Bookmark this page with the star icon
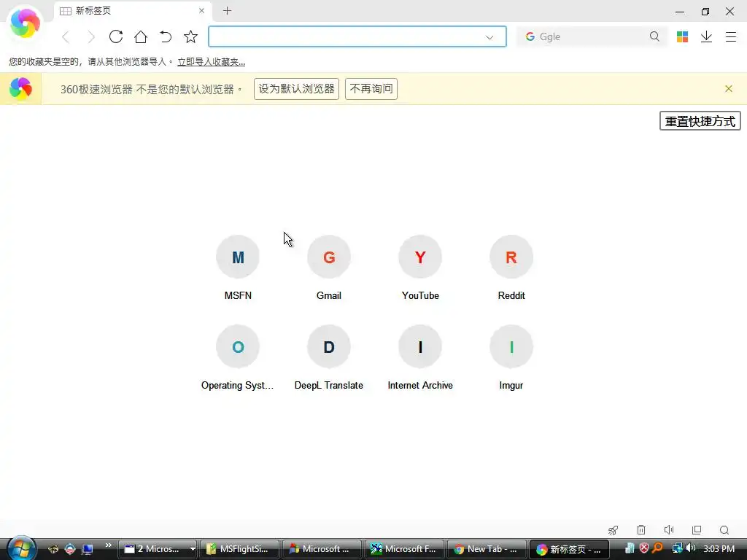The height and width of the screenshot is (560, 747). (190, 36)
